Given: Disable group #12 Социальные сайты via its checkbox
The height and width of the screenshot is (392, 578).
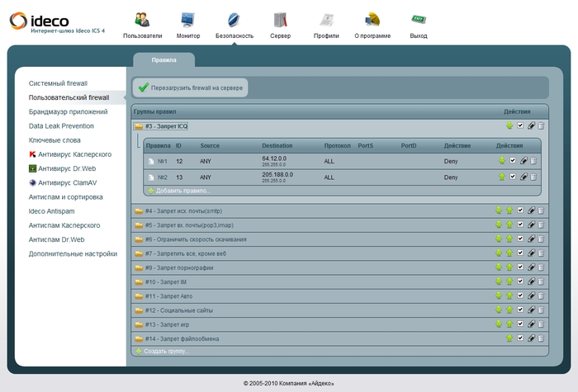Looking at the screenshot, I should 519,310.
